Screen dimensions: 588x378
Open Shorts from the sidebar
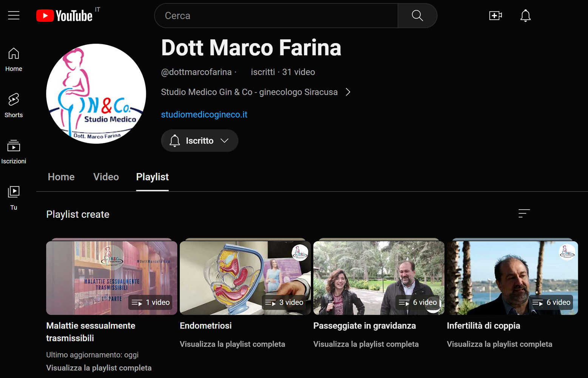coord(14,105)
